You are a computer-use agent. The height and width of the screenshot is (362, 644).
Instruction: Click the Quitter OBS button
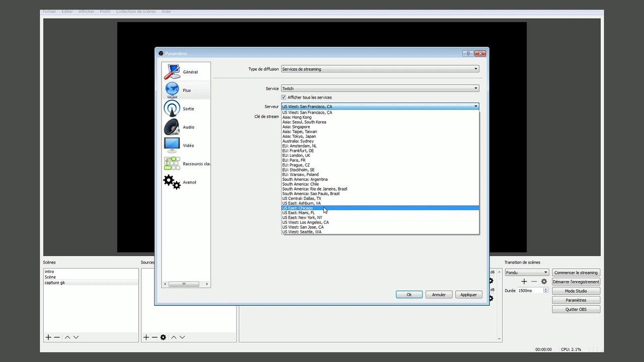576,309
